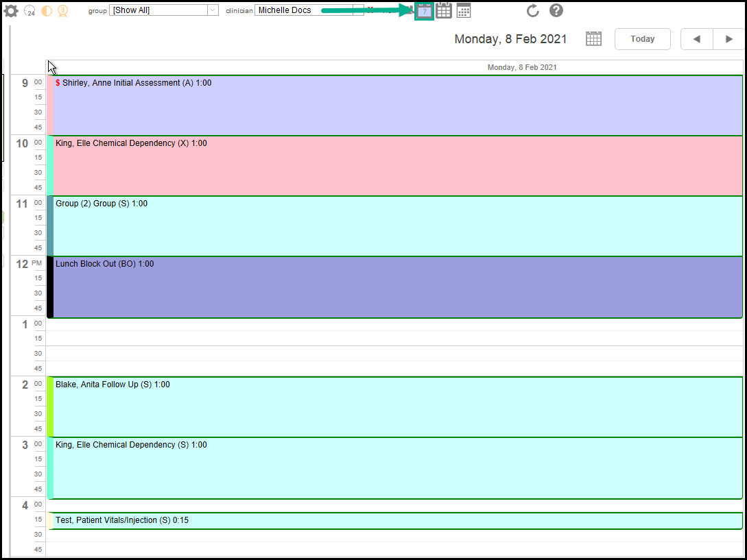Open the help question mark icon
This screenshot has height=560, width=747.
click(x=556, y=11)
